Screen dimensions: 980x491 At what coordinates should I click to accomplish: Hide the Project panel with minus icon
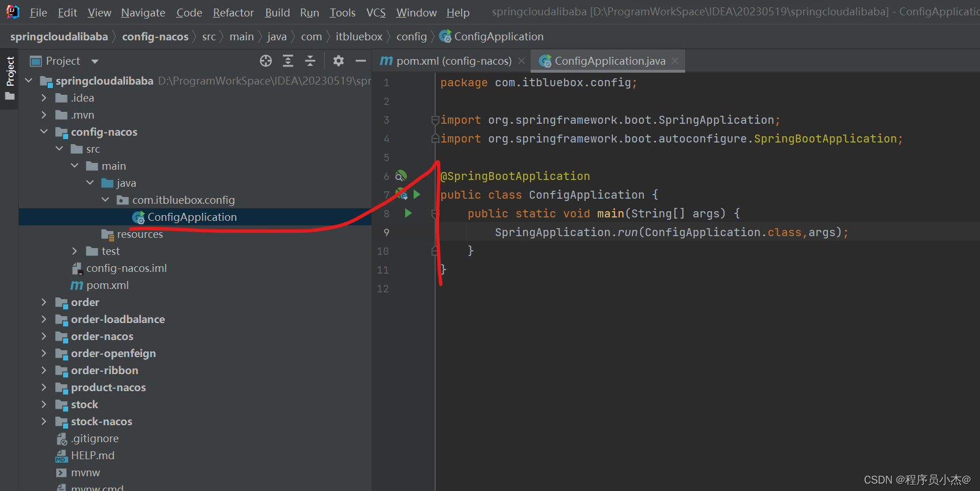[x=360, y=61]
